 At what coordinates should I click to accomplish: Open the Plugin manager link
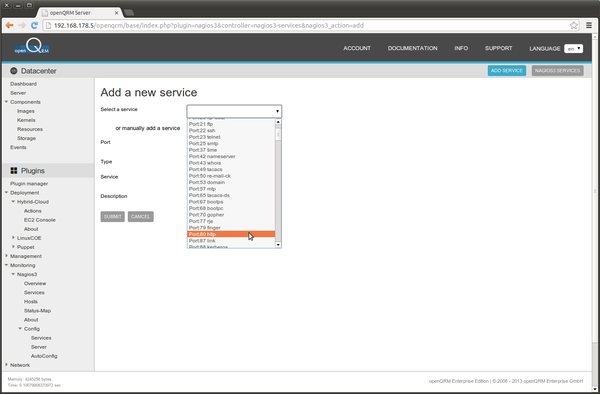point(29,184)
